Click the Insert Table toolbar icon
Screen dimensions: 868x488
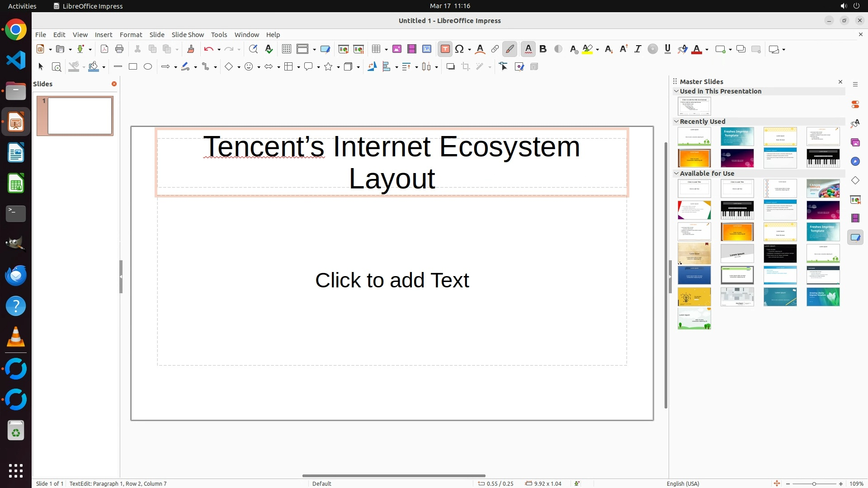pos(376,49)
